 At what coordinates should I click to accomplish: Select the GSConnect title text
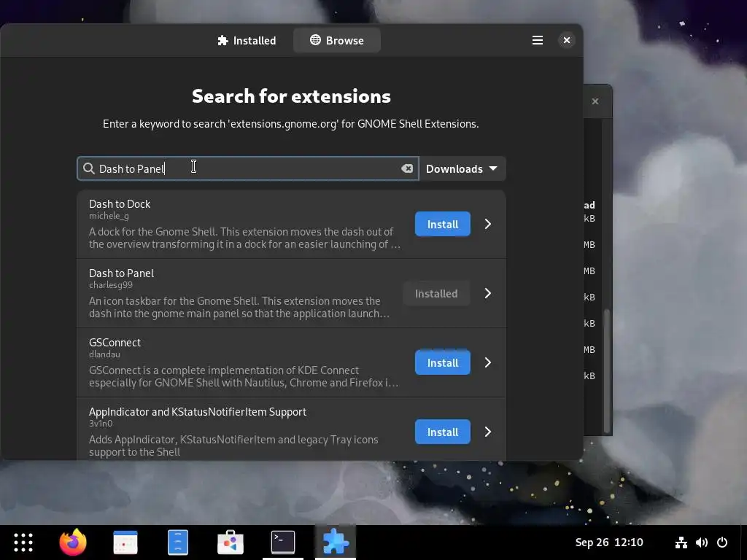(115, 343)
